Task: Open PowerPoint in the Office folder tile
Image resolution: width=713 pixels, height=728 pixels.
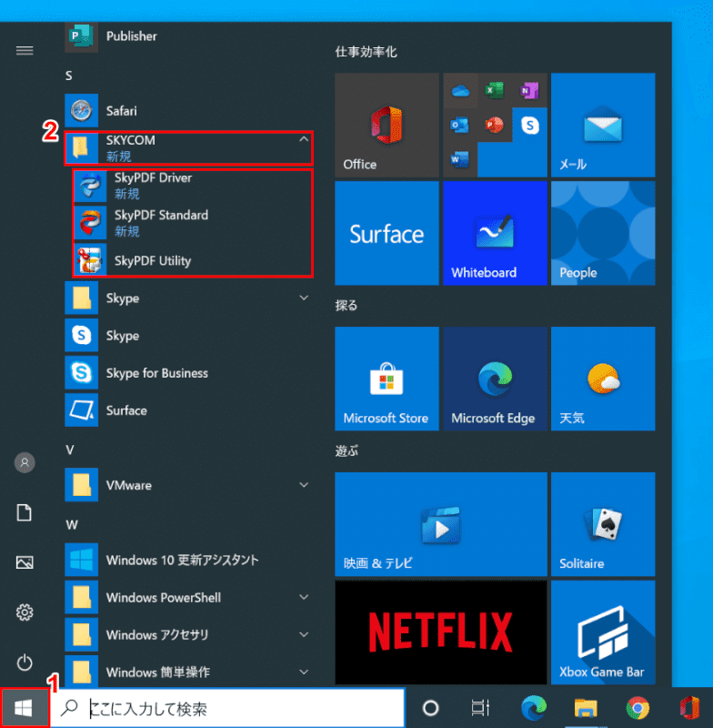Action: [x=495, y=126]
